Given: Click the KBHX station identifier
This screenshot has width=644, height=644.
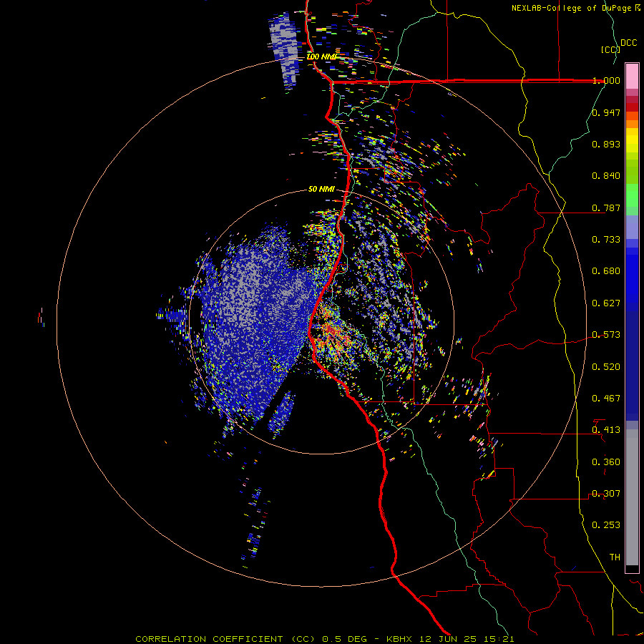Looking at the screenshot, I should point(401,639).
